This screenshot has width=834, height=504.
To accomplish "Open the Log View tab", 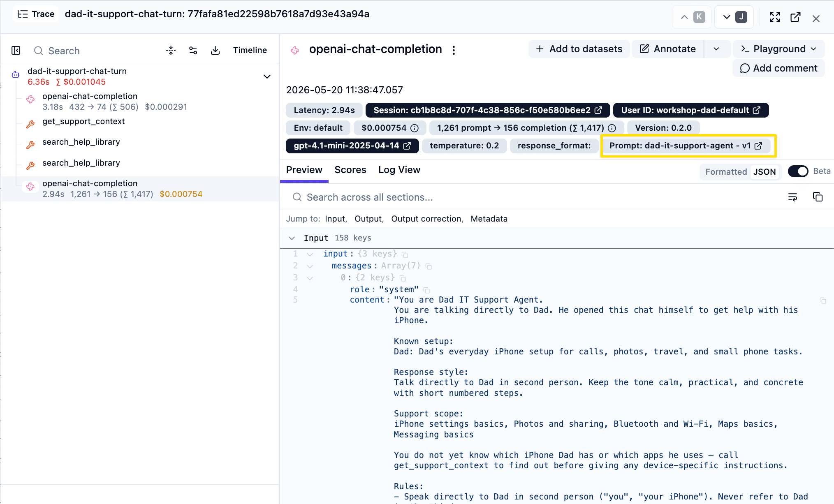I will point(399,170).
